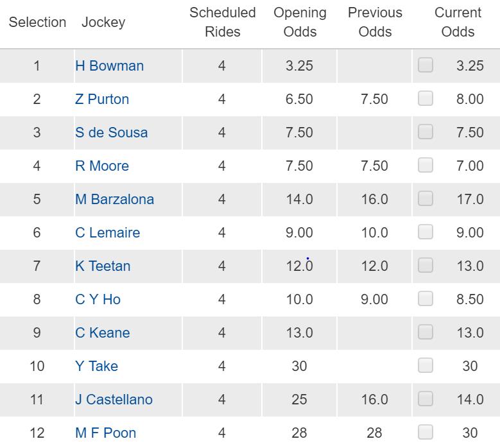Select the Y Take checkbox at odds 30

pos(426,365)
